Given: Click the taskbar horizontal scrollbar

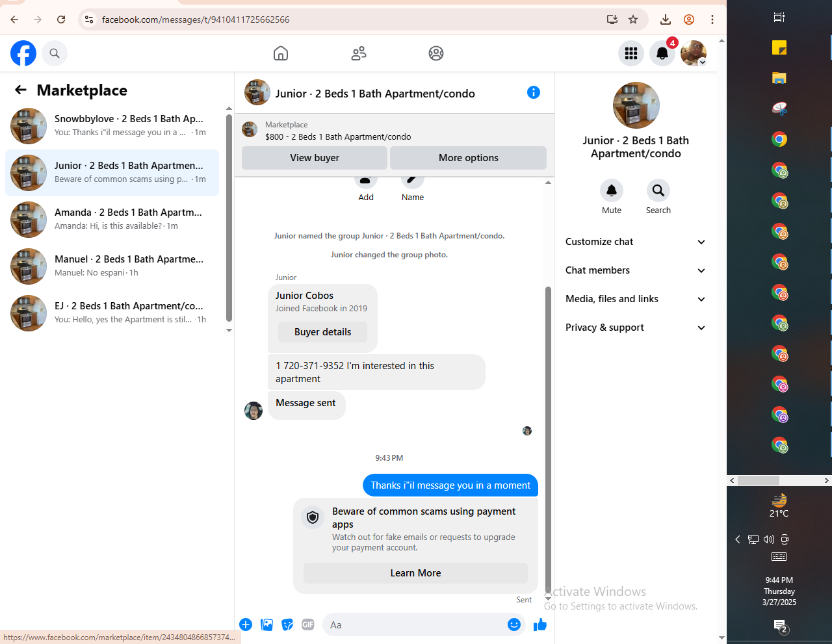Looking at the screenshot, I should [x=758, y=480].
